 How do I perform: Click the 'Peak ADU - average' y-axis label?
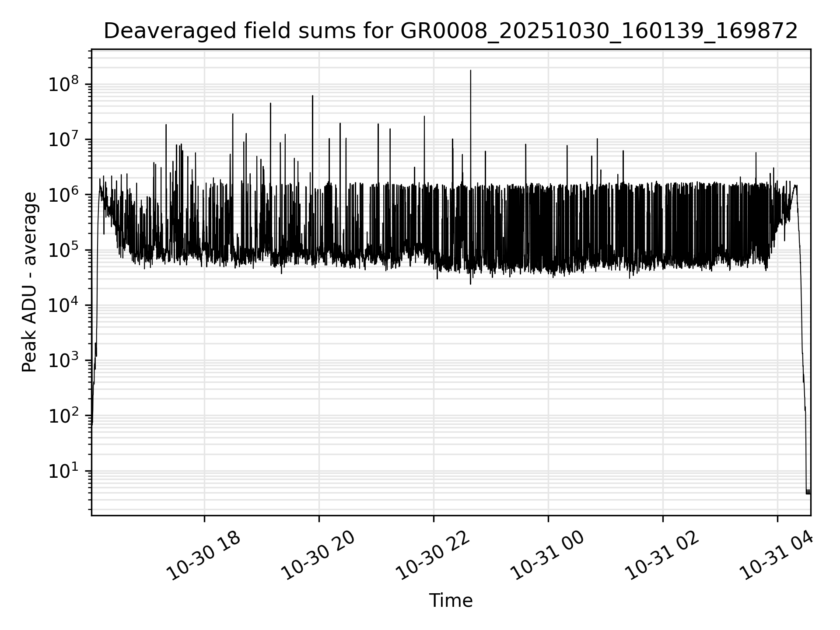tap(30, 282)
